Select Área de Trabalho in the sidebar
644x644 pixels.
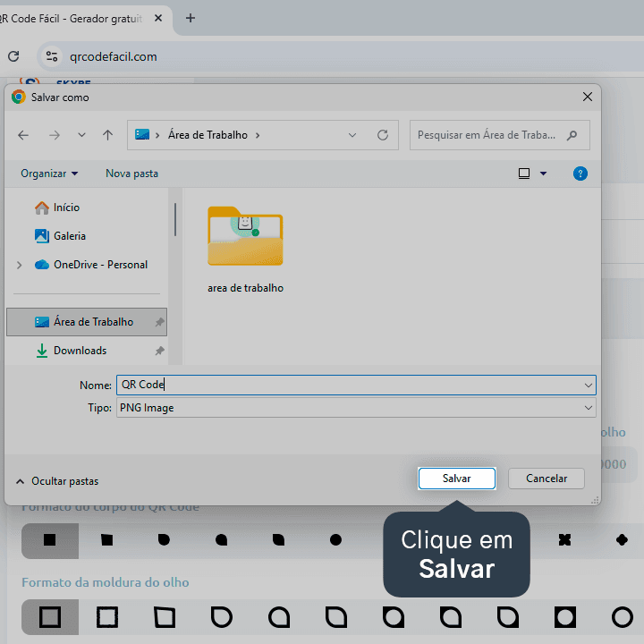coord(87,322)
